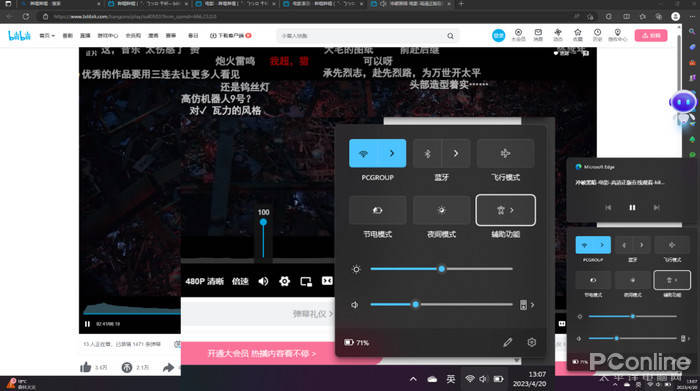Open the audio output device selector
Screen dimensions: 700x391
pos(527,305)
